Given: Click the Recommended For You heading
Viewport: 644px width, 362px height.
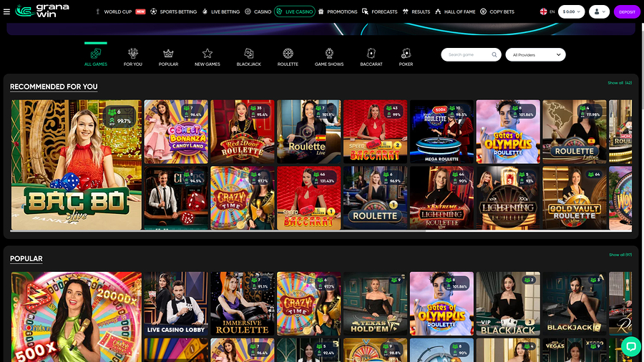Looking at the screenshot, I should [54, 87].
